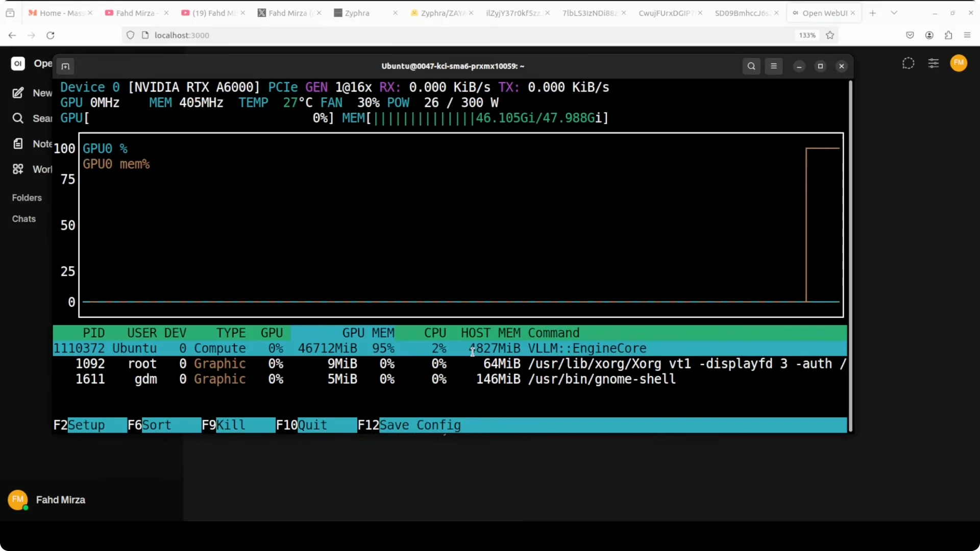980x551 pixels.
Task: Close the Open WebUI browser tab
Action: pos(853,13)
